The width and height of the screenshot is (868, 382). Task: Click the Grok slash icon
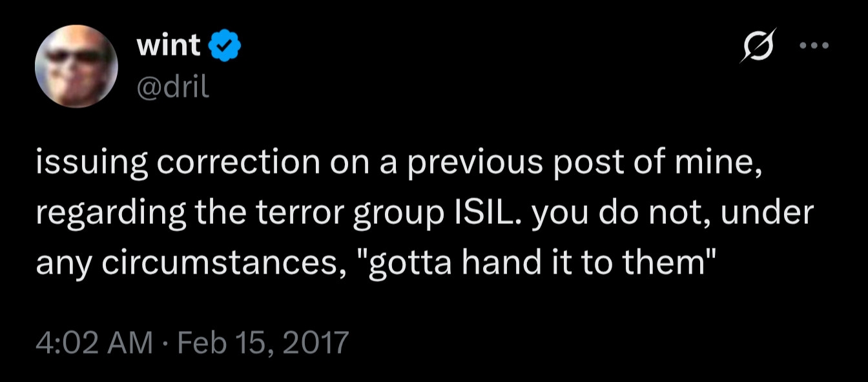coord(757,47)
